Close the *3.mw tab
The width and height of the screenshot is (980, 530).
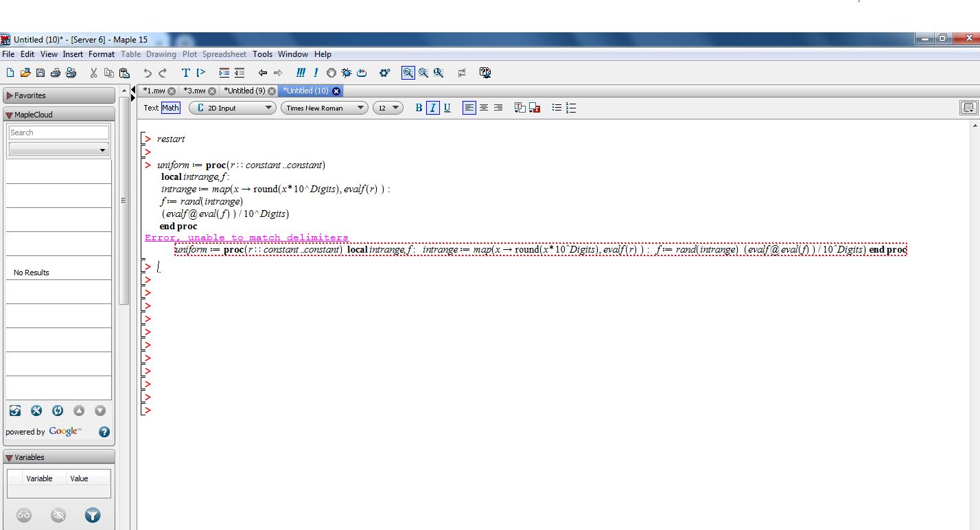click(x=212, y=91)
